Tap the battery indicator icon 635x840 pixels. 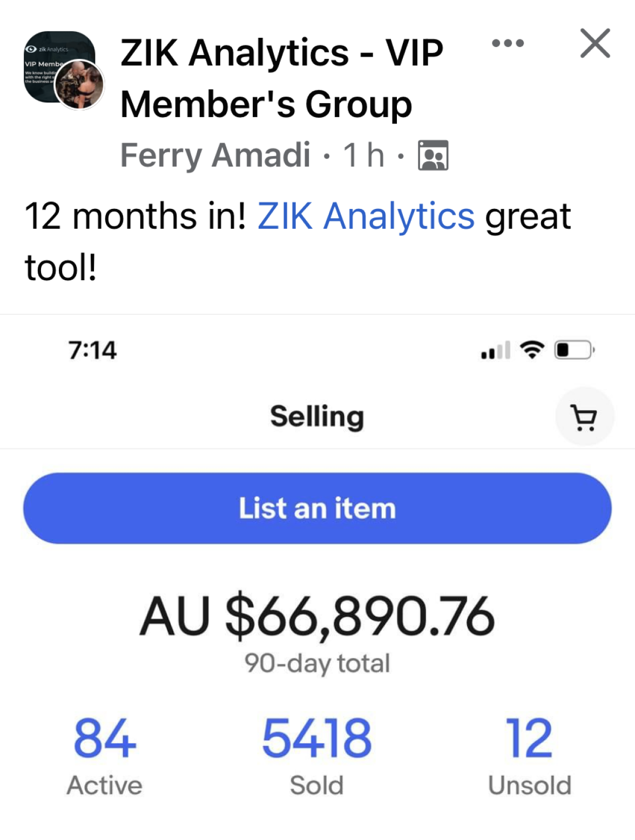click(x=575, y=350)
